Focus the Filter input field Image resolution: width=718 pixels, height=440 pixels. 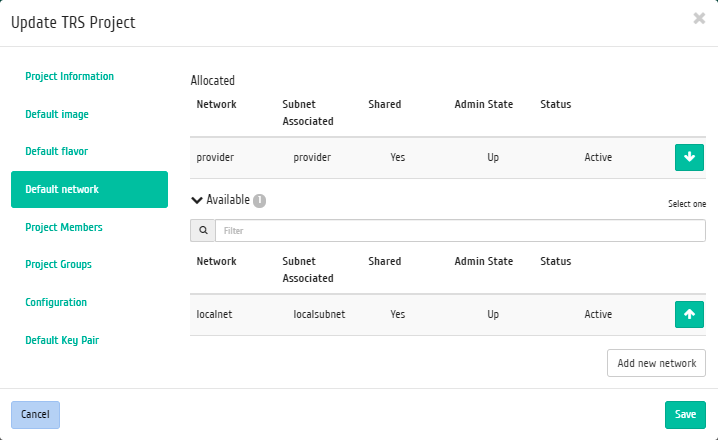tap(460, 231)
